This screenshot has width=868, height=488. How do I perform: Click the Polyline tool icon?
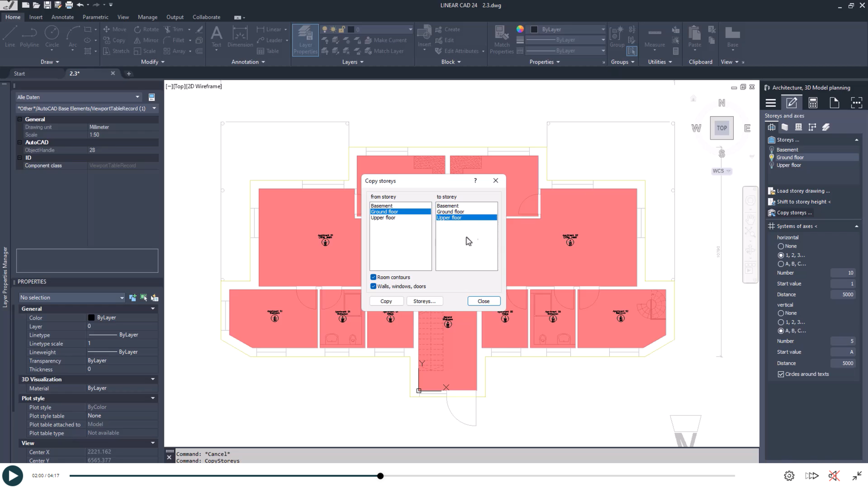[x=29, y=37]
